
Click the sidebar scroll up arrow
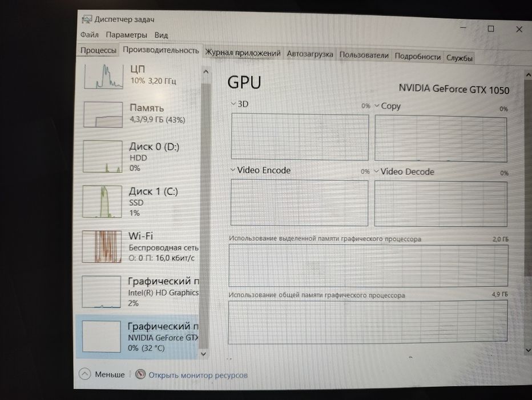(x=205, y=71)
